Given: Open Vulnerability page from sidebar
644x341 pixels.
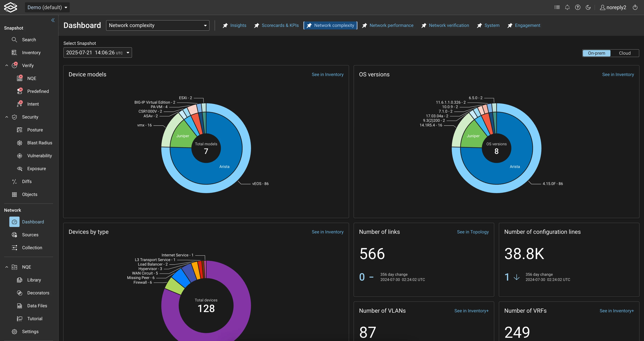Looking at the screenshot, I should tap(39, 156).
